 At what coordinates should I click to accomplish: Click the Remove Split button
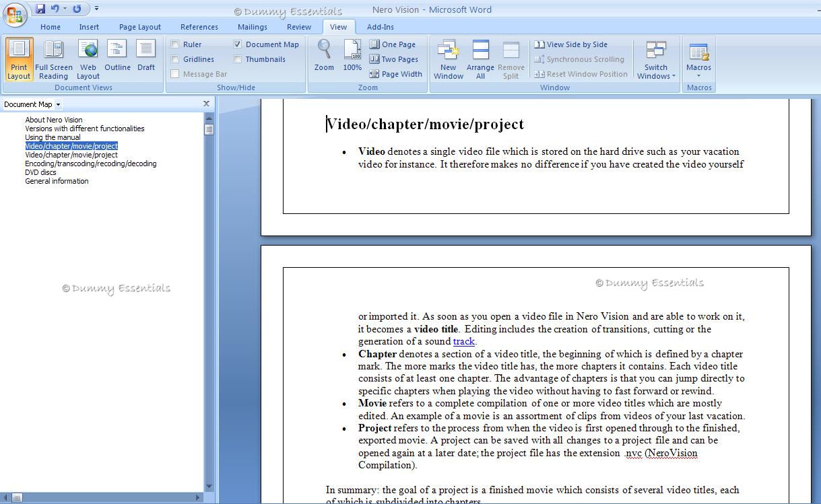click(x=511, y=59)
